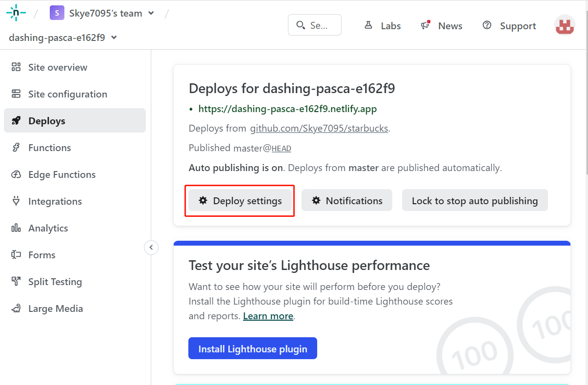This screenshot has width=588, height=385.
Task: Open Labs in the top bar
Action: coord(383,26)
